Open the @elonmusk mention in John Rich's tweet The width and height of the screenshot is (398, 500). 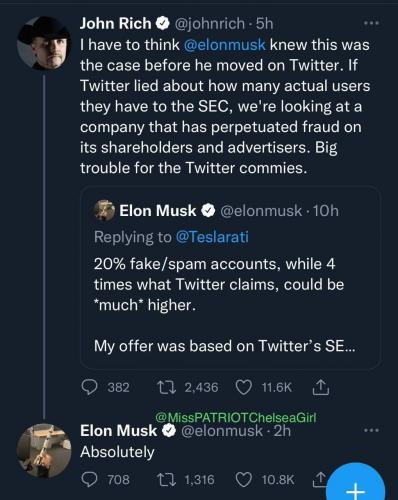tap(225, 45)
